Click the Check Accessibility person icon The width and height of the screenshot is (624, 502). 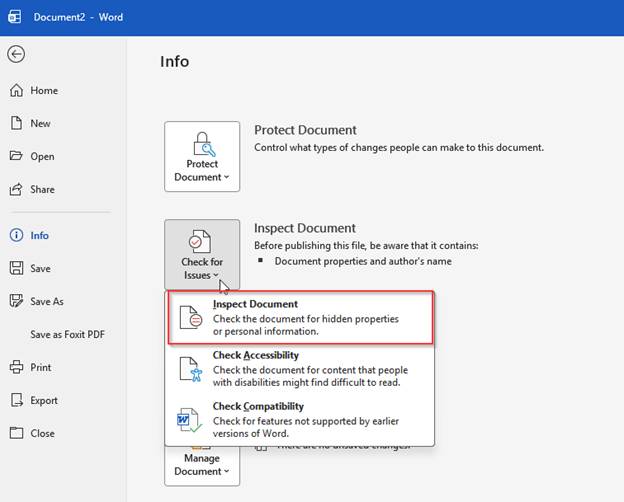(x=191, y=369)
